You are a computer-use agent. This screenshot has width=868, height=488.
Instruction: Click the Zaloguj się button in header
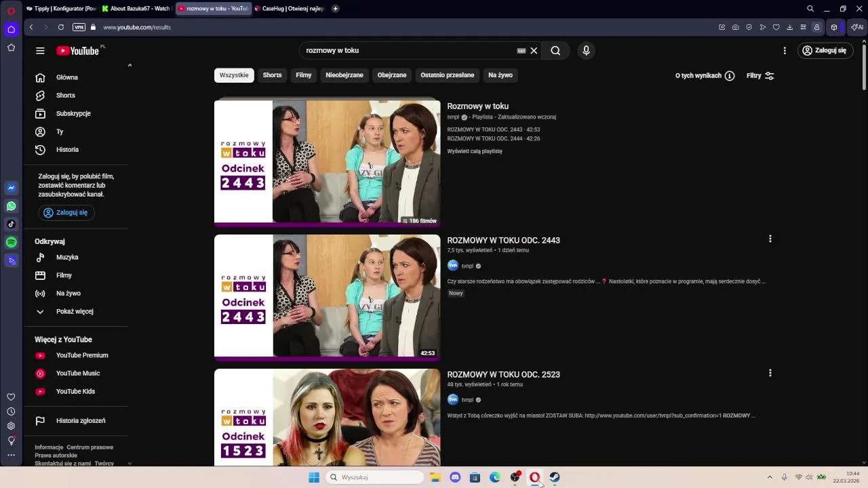[825, 51]
